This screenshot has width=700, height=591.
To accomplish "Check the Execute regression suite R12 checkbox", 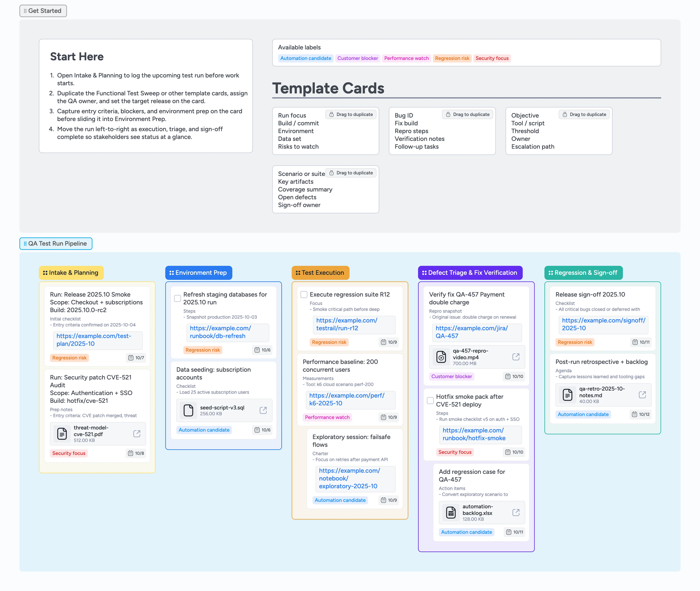I will click(x=304, y=294).
